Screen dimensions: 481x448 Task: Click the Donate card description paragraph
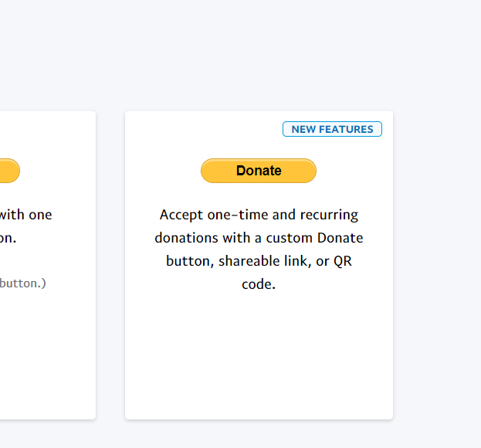click(259, 249)
